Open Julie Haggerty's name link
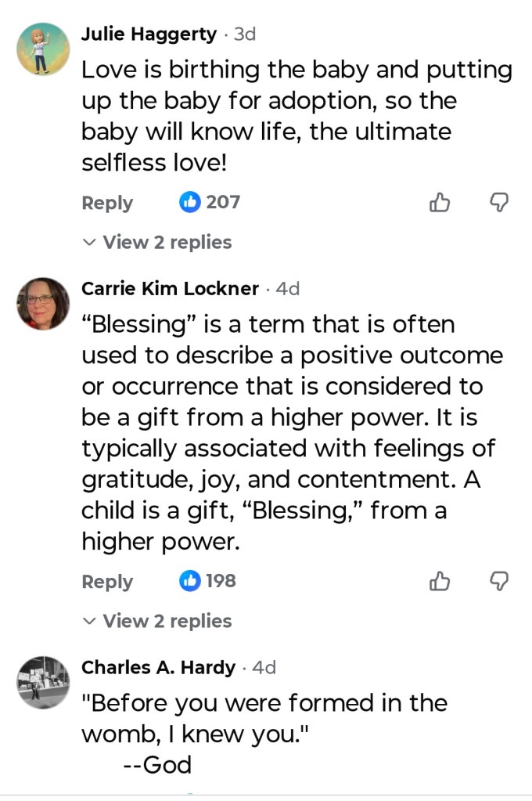This screenshot has width=532, height=801. (x=149, y=34)
